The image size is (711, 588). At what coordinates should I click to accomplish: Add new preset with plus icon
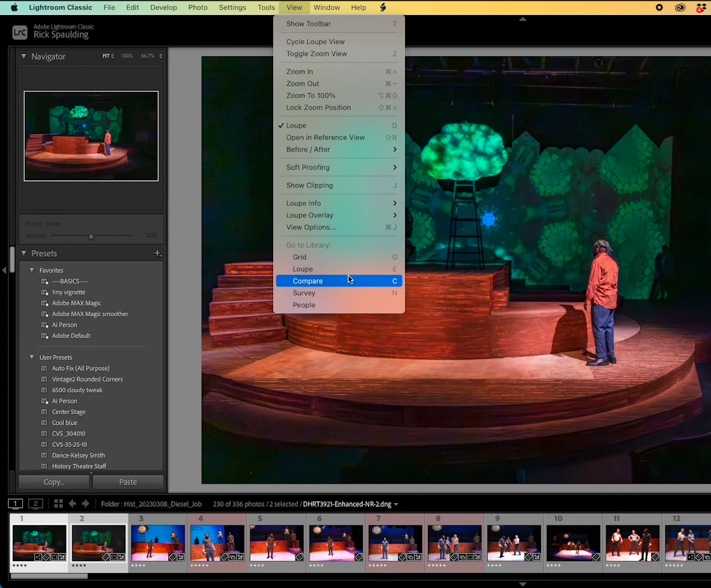point(158,254)
